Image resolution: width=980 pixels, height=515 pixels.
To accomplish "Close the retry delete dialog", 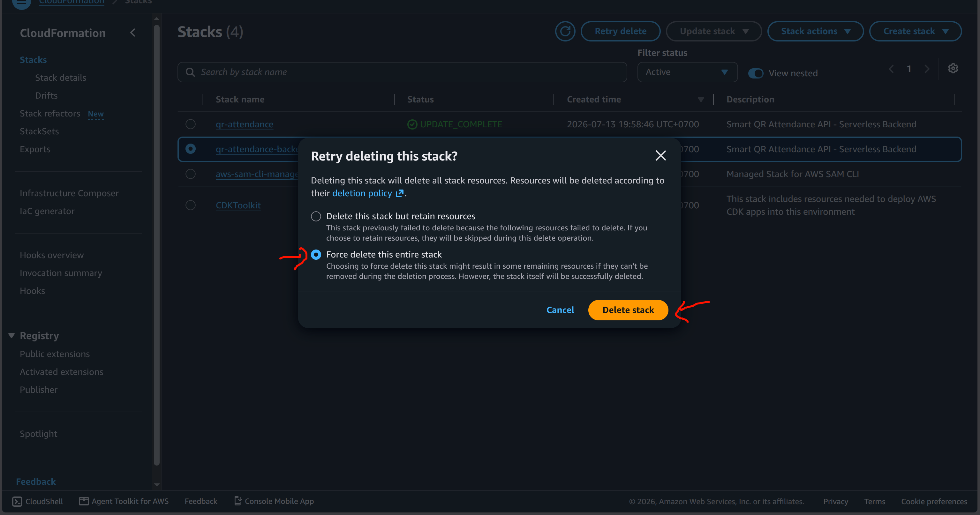I will [x=660, y=156].
